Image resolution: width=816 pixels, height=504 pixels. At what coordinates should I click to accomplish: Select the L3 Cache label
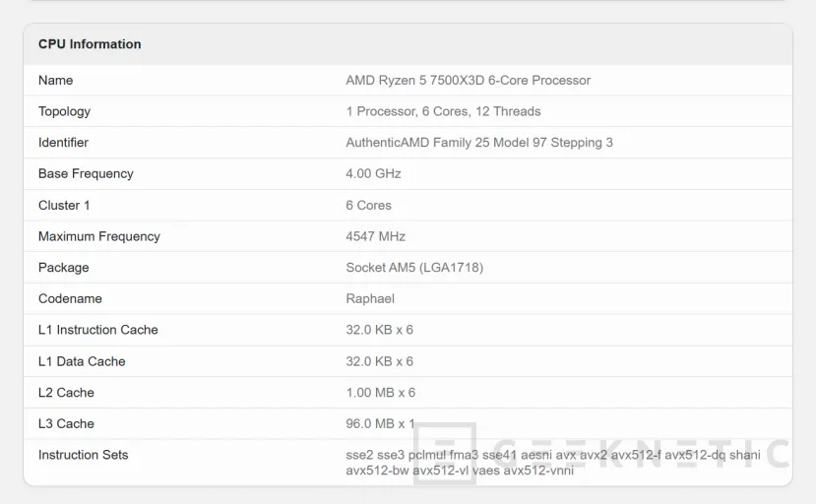(x=66, y=424)
